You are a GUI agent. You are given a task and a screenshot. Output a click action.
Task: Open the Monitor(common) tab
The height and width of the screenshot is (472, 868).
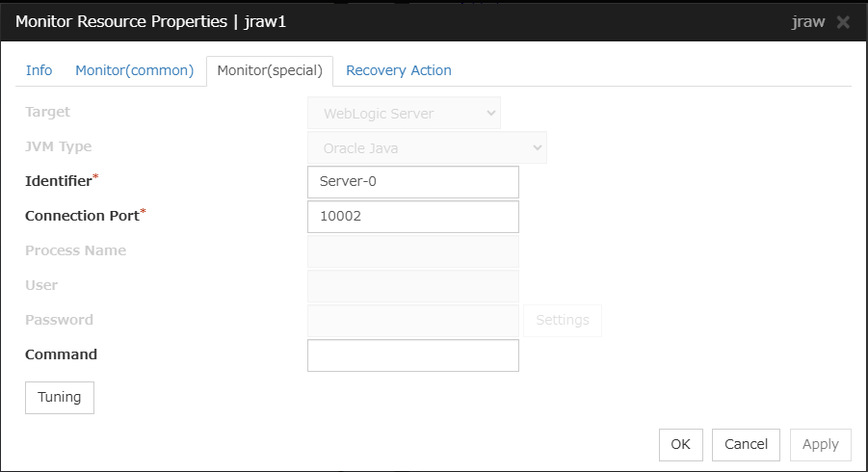(x=134, y=70)
